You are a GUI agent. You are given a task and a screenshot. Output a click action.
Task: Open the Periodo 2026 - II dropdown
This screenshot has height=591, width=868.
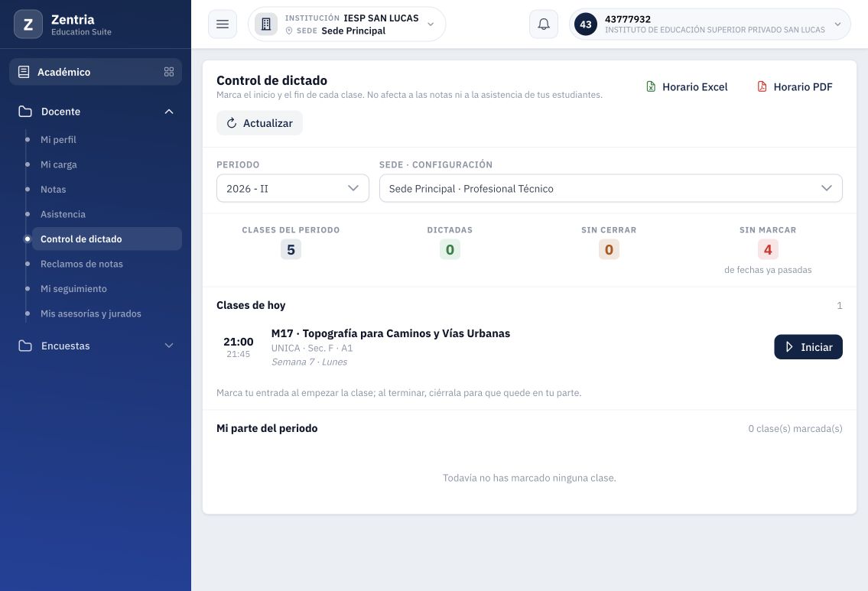[x=293, y=188]
